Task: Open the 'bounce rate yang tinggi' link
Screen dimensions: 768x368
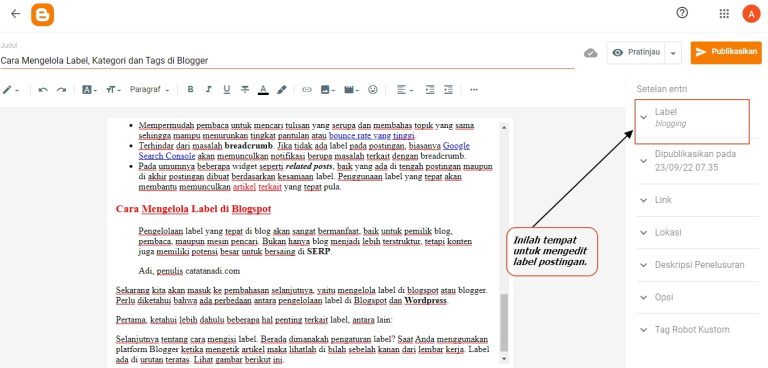Action: tap(372, 135)
